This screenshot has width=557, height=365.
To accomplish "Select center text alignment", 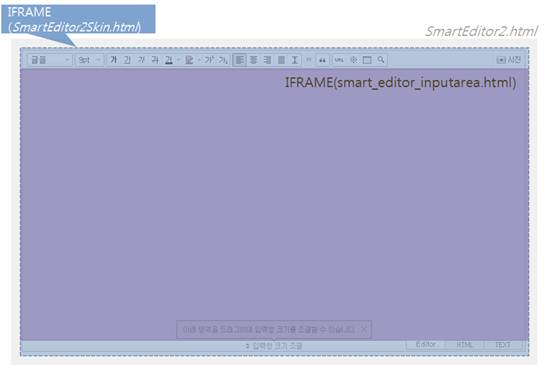I will click(x=253, y=60).
